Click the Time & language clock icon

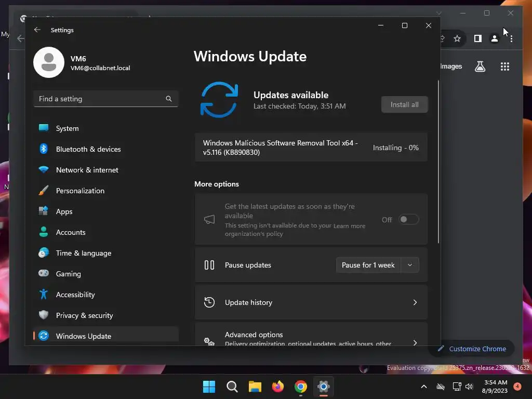coord(44,253)
